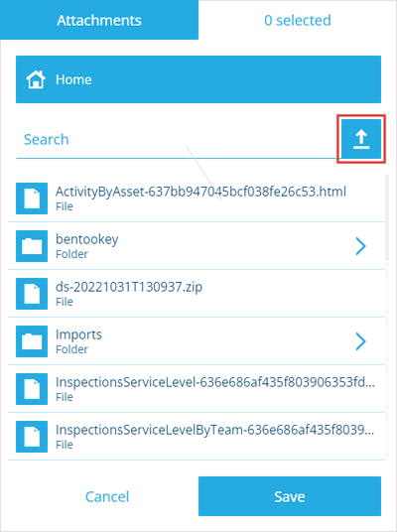Viewport: 397px width, 532px height.
Task: Open the bentookey folder entry
Action: 197,246
